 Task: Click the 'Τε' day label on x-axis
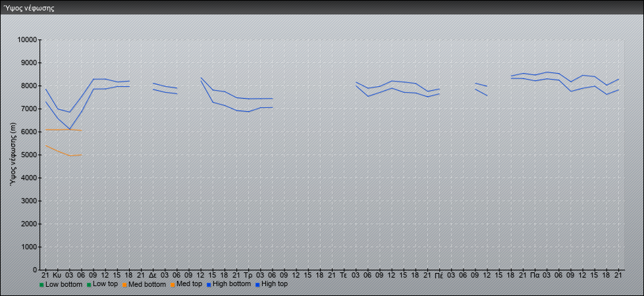344,276
